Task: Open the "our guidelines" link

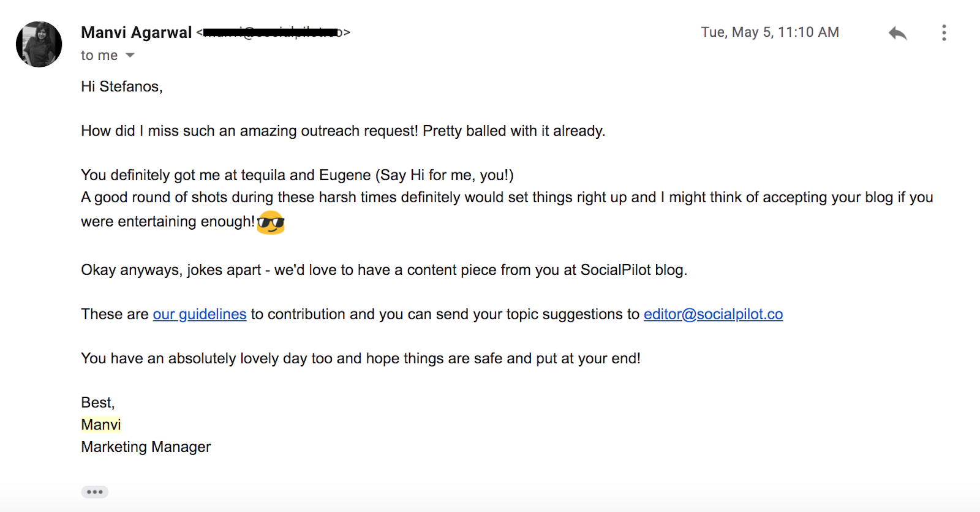Action: click(x=200, y=314)
